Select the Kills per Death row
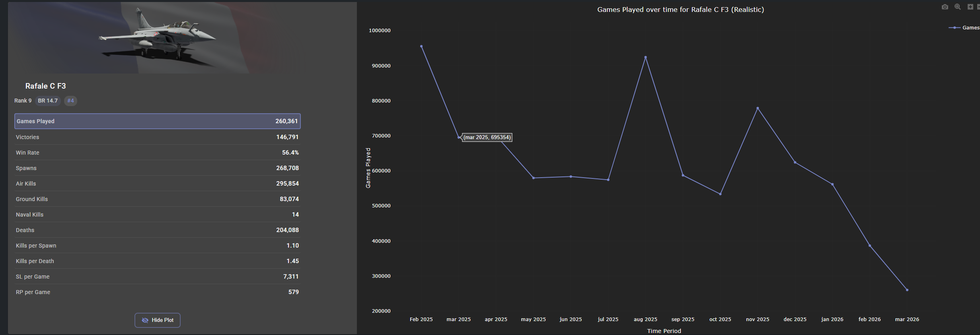The height and width of the screenshot is (335, 980). 157,261
